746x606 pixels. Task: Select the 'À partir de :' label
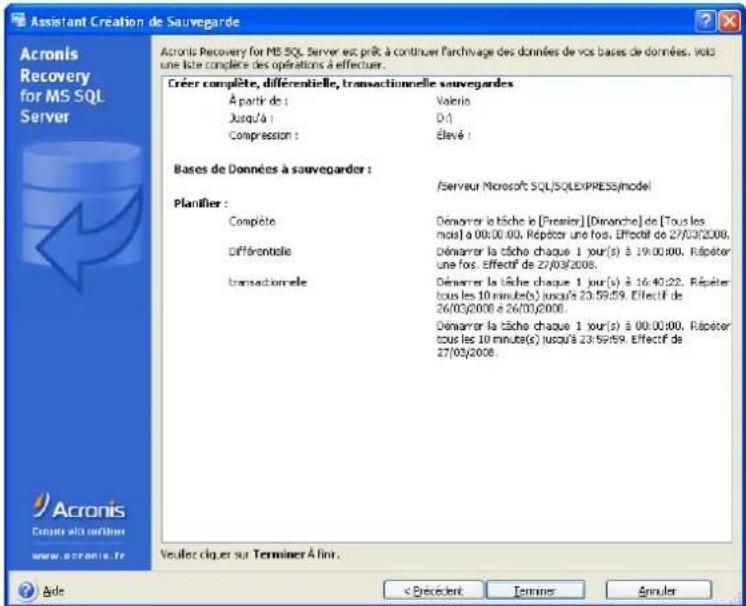[258, 101]
